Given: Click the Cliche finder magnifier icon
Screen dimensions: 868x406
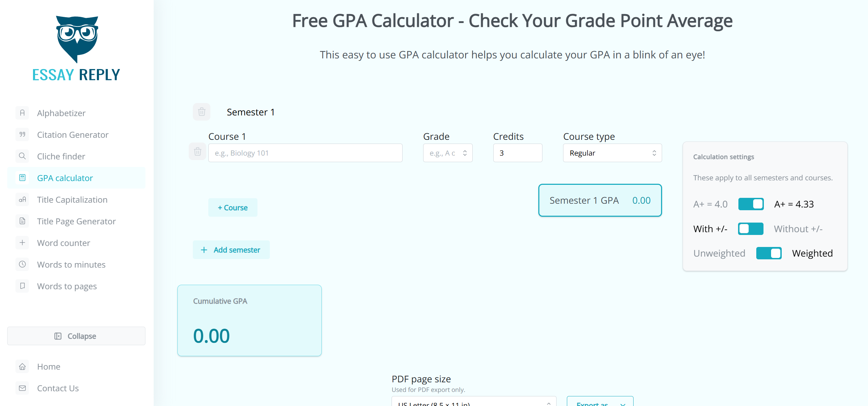Looking at the screenshot, I should [x=22, y=156].
